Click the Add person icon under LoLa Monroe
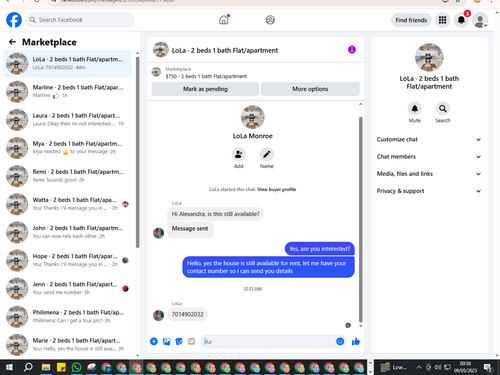 coord(238,154)
